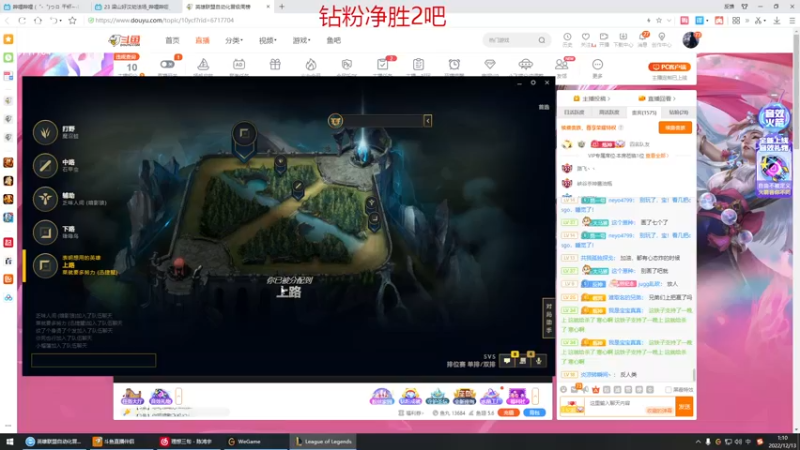Click the orange send (发送) chat button
This screenshot has width=800, height=450.
685,407
